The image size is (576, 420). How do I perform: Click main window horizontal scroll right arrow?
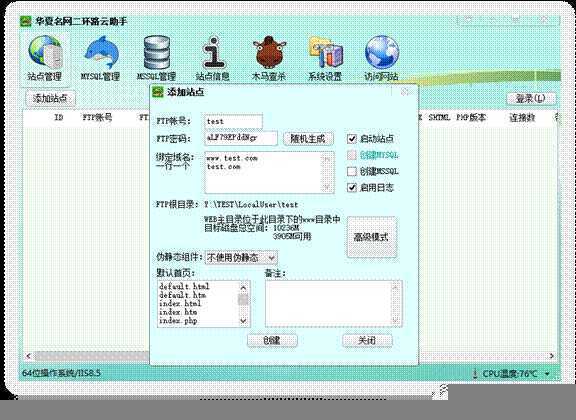(551, 356)
